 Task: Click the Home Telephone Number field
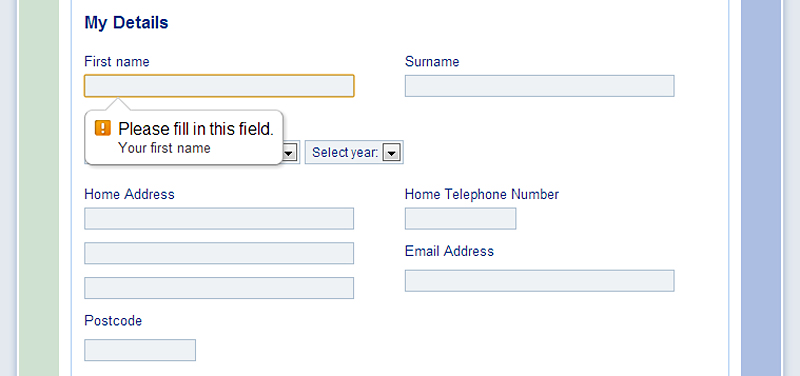[x=460, y=218]
